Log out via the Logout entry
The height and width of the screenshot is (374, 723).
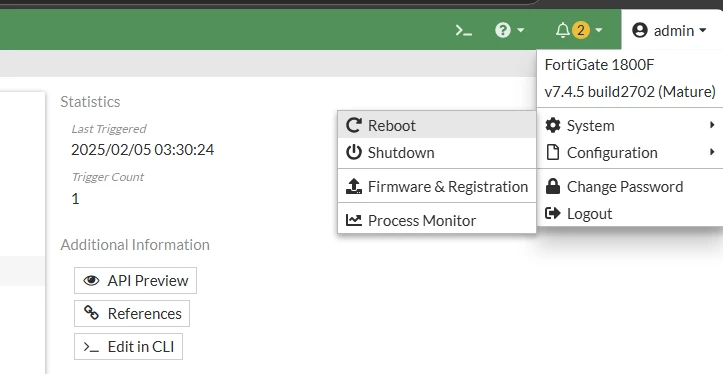click(630, 214)
